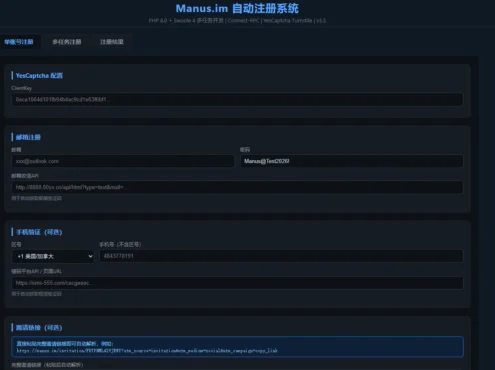Focus the email field with outlook.com placeholder
495x370 pixels.
pos(123,161)
